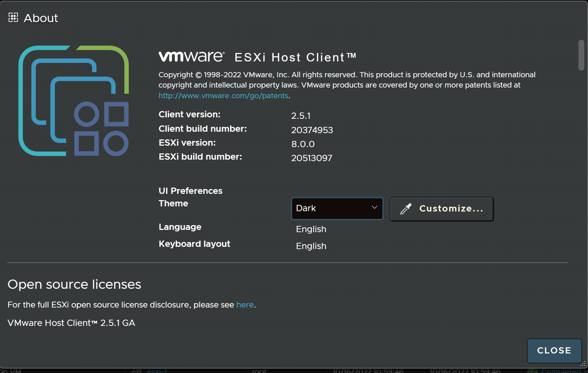
Task: Close the About dialog with CLOSE button
Action: pos(554,351)
